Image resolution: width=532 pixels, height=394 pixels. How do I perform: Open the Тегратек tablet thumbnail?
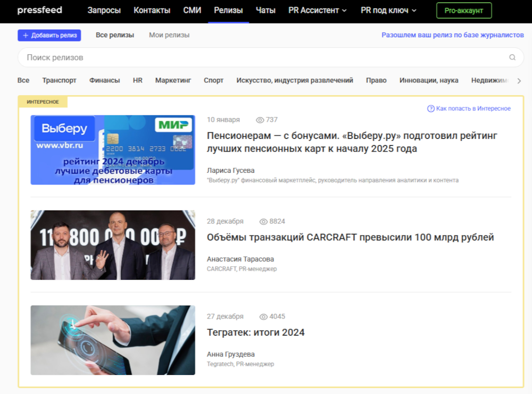click(113, 340)
